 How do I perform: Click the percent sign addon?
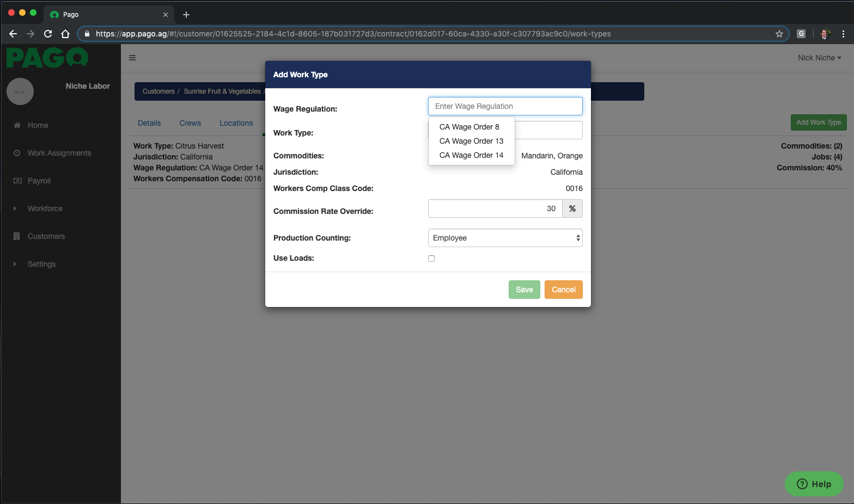[x=572, y=208]
